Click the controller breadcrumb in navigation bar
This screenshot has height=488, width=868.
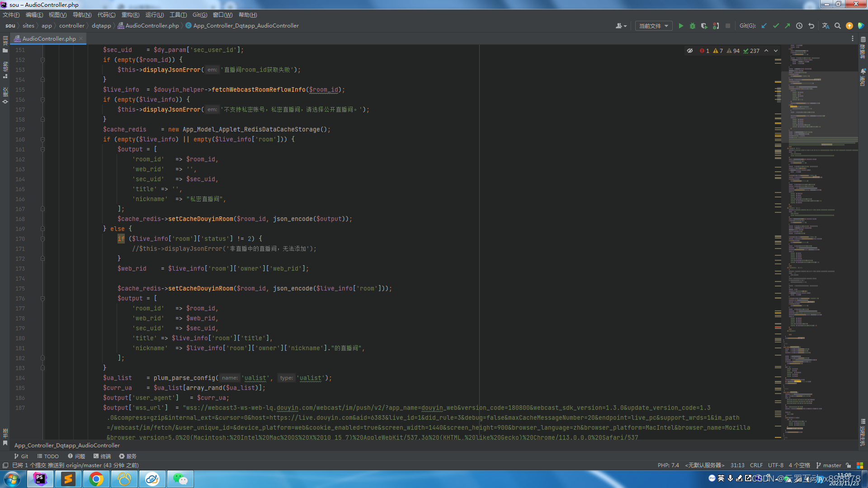[72, 26]
